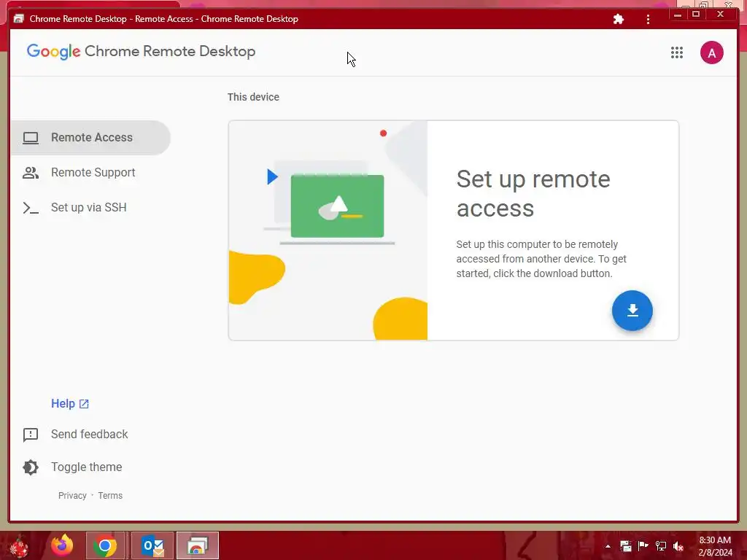This screenshot has height=560, width=747.
Task: Open Set up via SSH
Action: click(x=90, y=208)
